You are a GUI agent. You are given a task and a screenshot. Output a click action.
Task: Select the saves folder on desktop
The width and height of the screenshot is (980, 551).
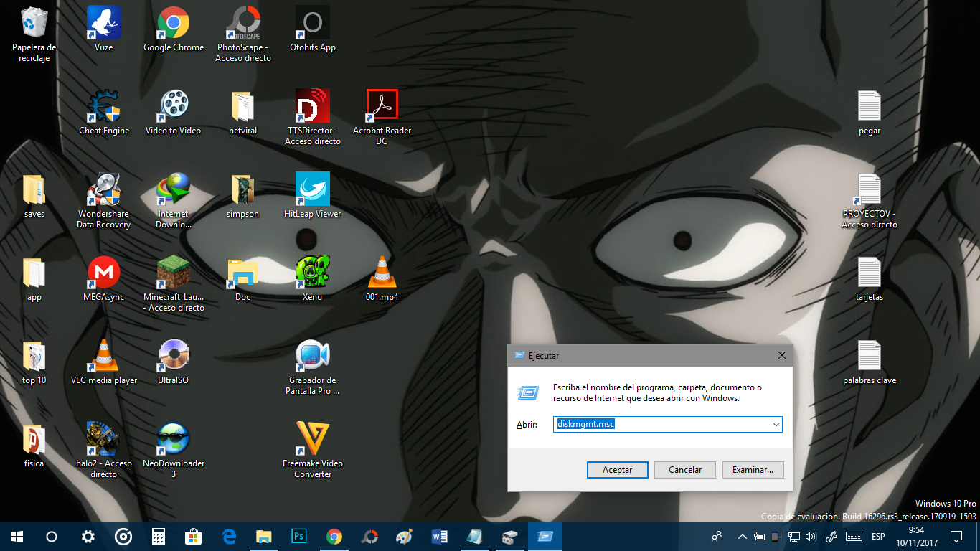pyautogui.click(x=34, y=196)
